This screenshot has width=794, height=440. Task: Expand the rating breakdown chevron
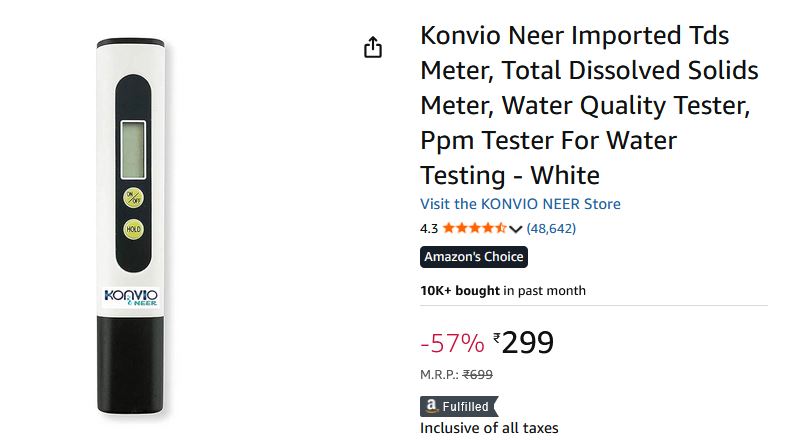pyautogui.click(x=516, y=229)
